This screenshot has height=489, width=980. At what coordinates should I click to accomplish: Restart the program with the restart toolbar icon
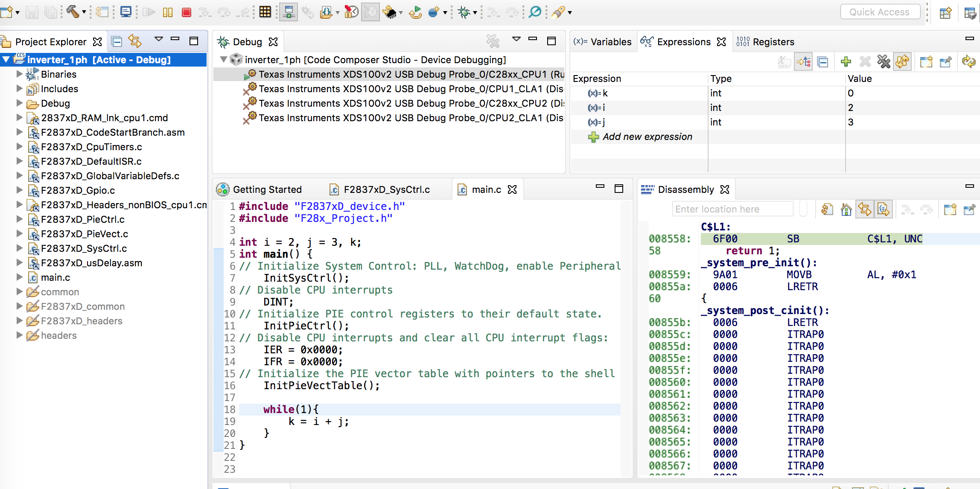(415, 12)
